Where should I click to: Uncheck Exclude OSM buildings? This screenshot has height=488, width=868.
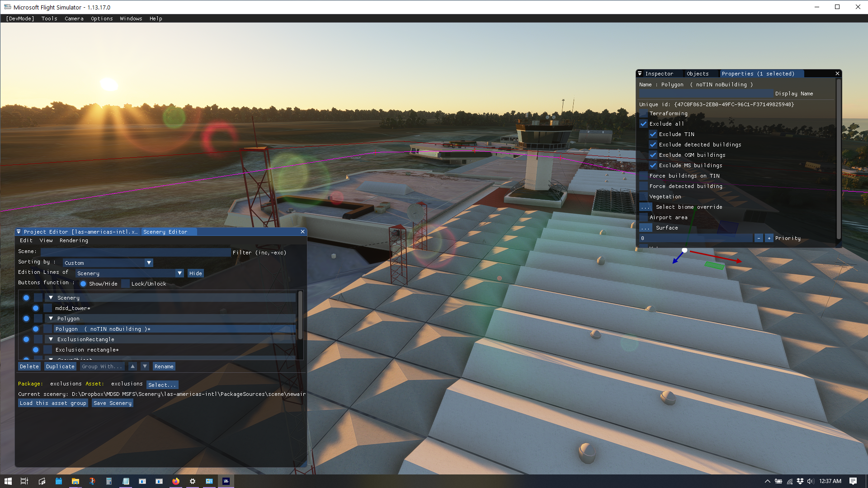pyautogui.click(x=653, y=155)
